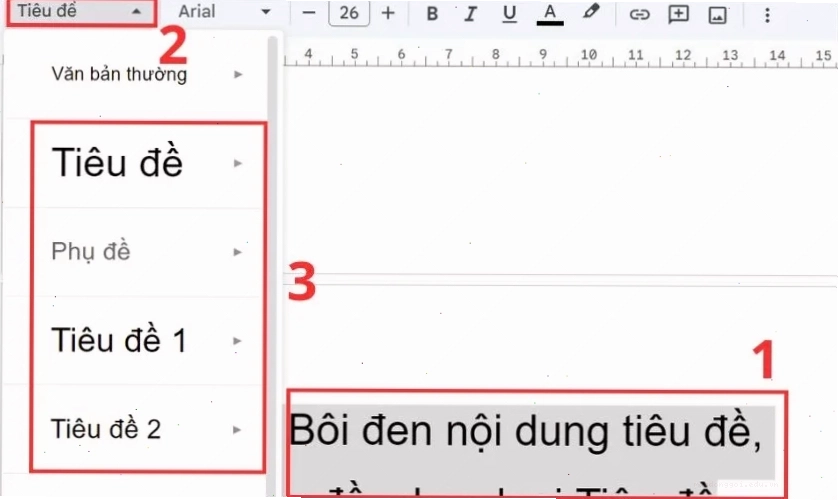Toggle italic formatting
This screenshot has height=501, width=838.
(470, 13)
